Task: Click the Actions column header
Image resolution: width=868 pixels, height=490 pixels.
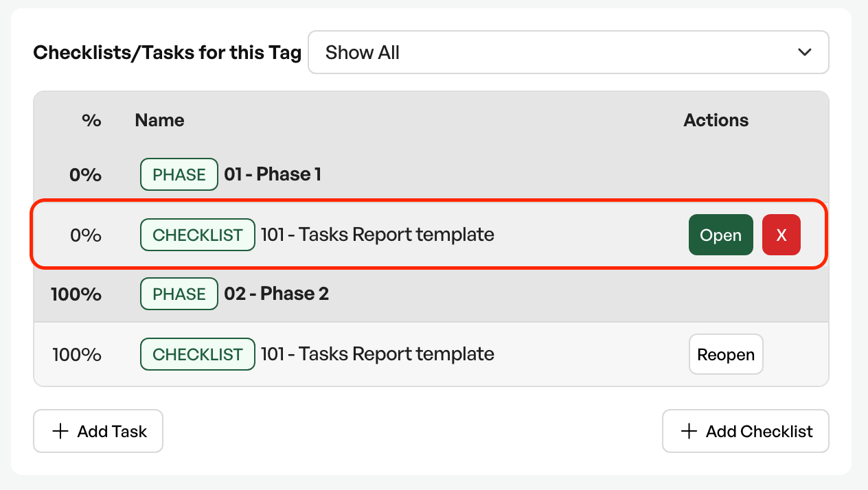Action: click(716, 120)
